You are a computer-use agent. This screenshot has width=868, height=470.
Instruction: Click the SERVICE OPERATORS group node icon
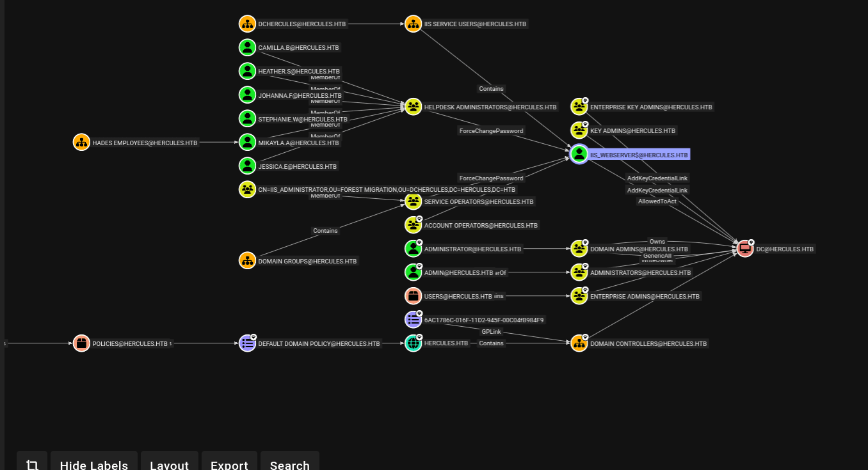413,201
